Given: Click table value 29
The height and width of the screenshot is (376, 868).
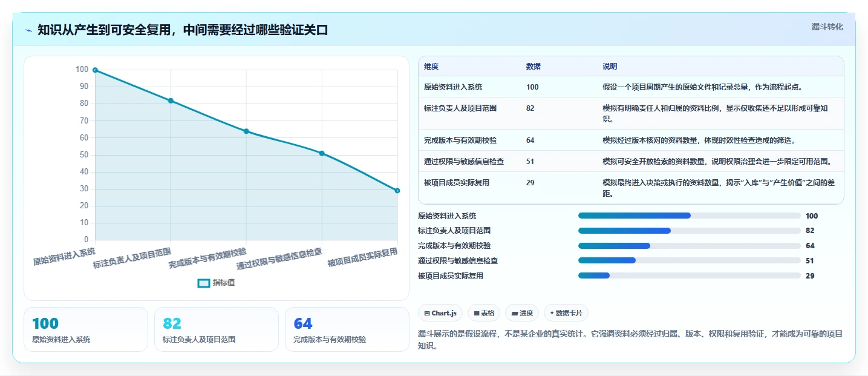Looking at the screenshot, I should (x=530, y=183).
